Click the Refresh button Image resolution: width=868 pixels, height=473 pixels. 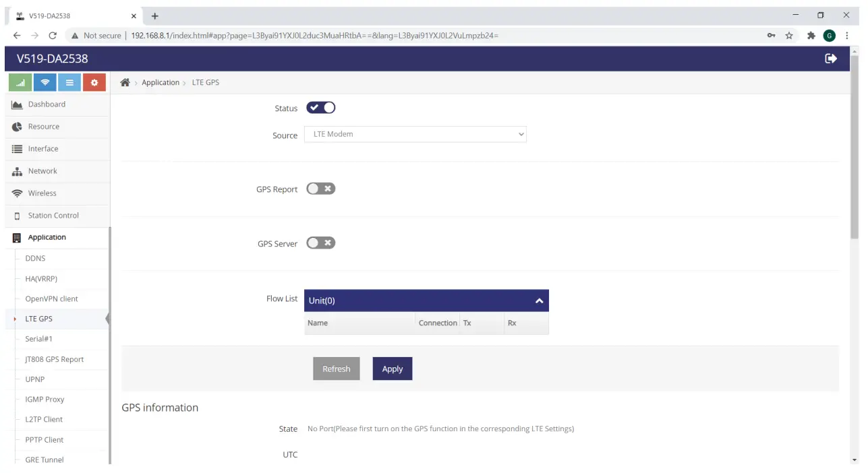pos(337,369)
